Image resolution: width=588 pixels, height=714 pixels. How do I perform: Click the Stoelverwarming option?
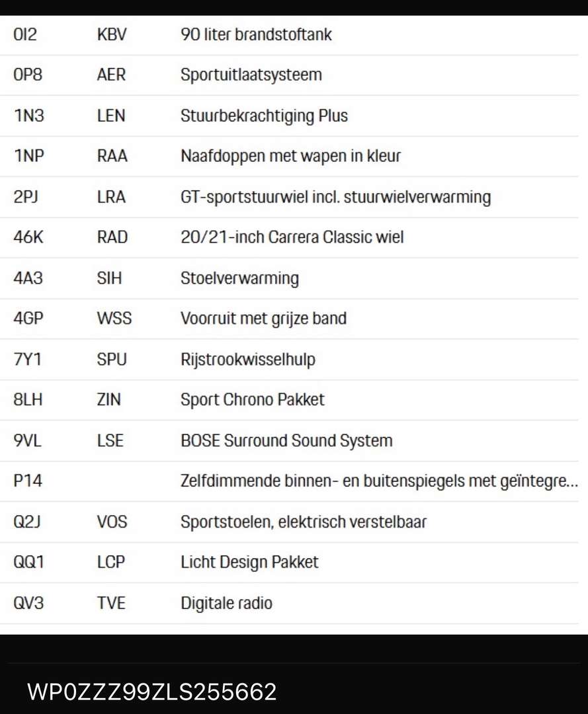click(239, 278)
